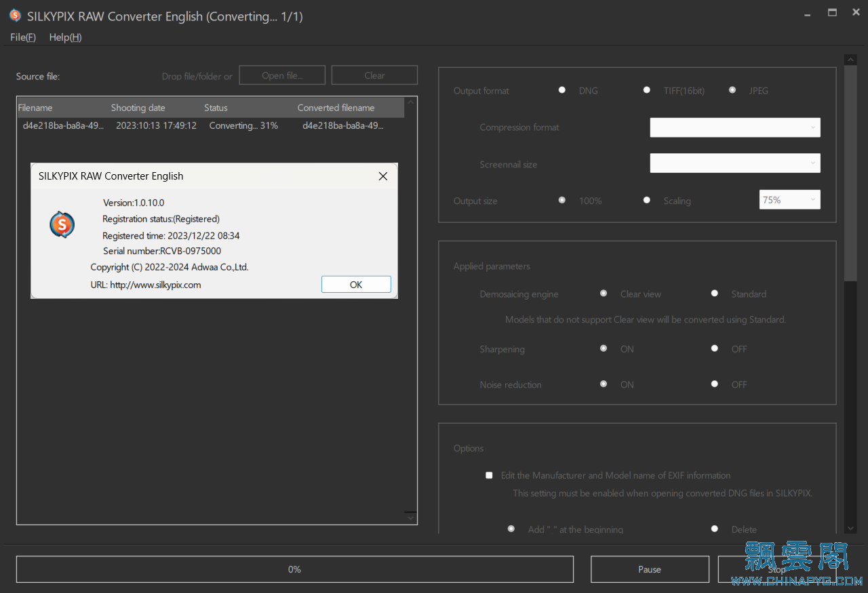This screenshot has width=868, height=593.
Task: Click the Registered time 2023/12/22 08:34 text
Action: coord(171,236)
